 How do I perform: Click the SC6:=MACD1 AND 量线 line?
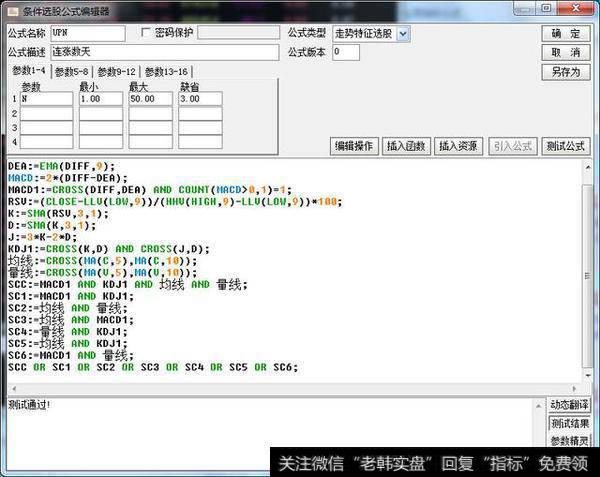[x=71, y=355]
